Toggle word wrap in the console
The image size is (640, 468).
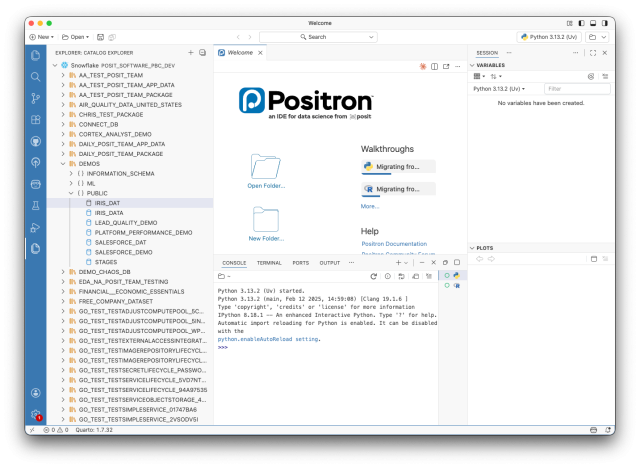401,276
